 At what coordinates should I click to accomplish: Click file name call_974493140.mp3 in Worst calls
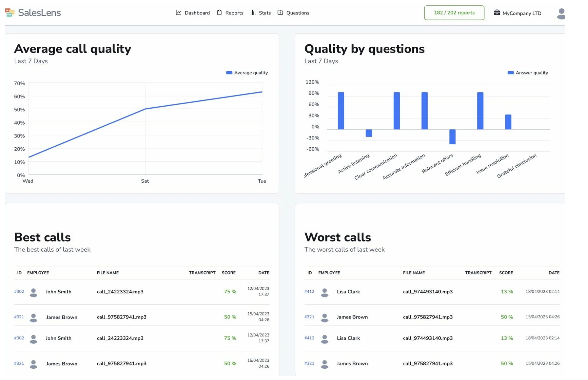tap(427, 291)
